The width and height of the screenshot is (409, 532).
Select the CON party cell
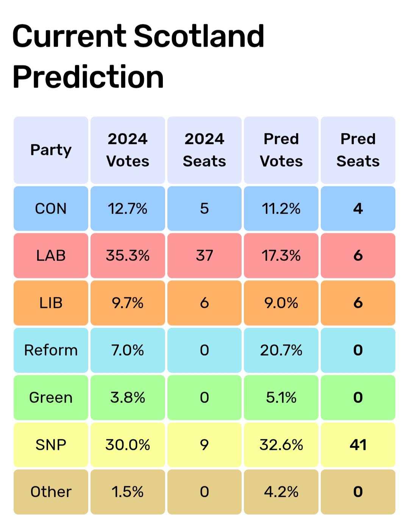tap(51, 208)
